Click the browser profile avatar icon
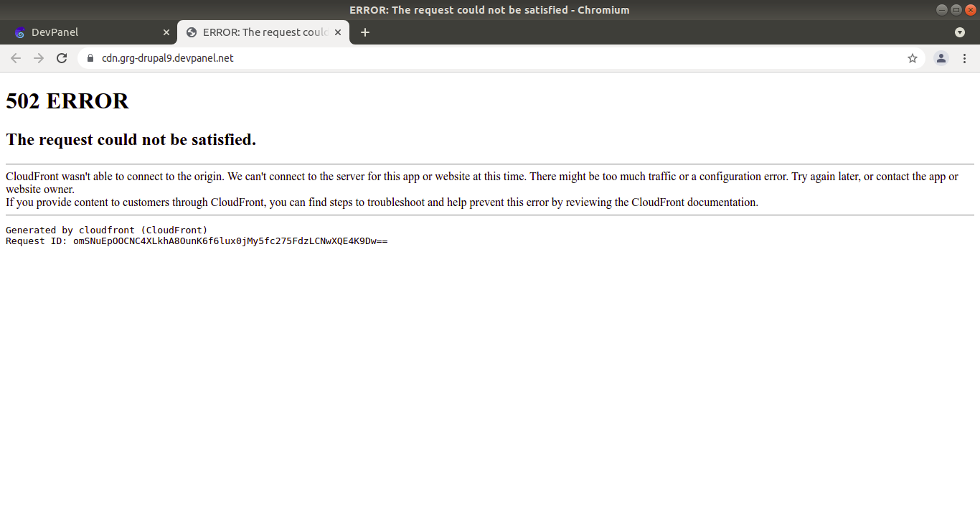The width and height of the screenshot is (980, 532). (941, 58)
